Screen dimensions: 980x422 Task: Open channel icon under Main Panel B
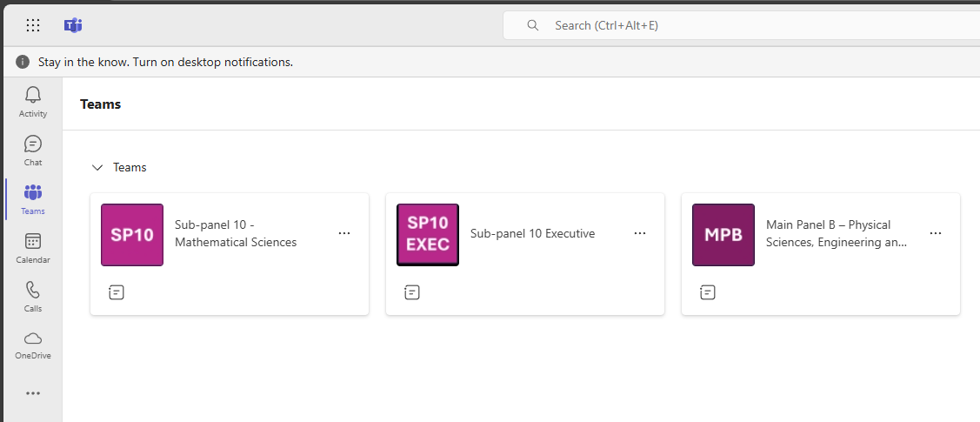(708, 292)
